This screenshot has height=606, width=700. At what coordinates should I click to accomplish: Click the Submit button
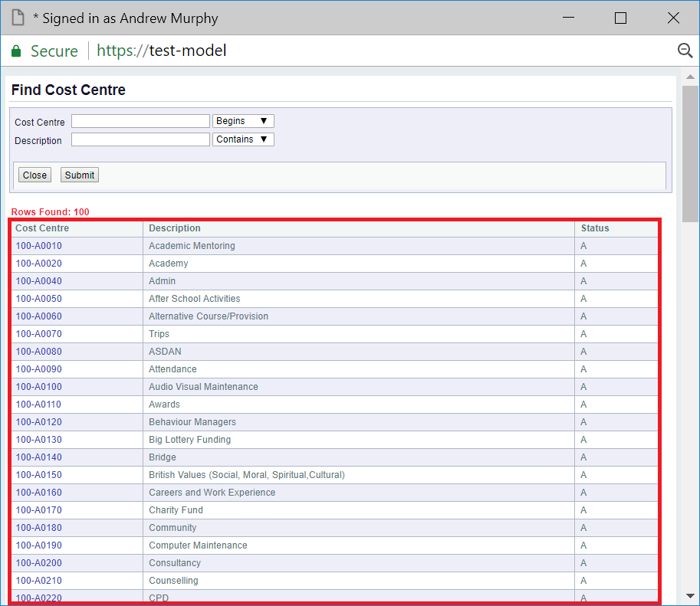80,175
